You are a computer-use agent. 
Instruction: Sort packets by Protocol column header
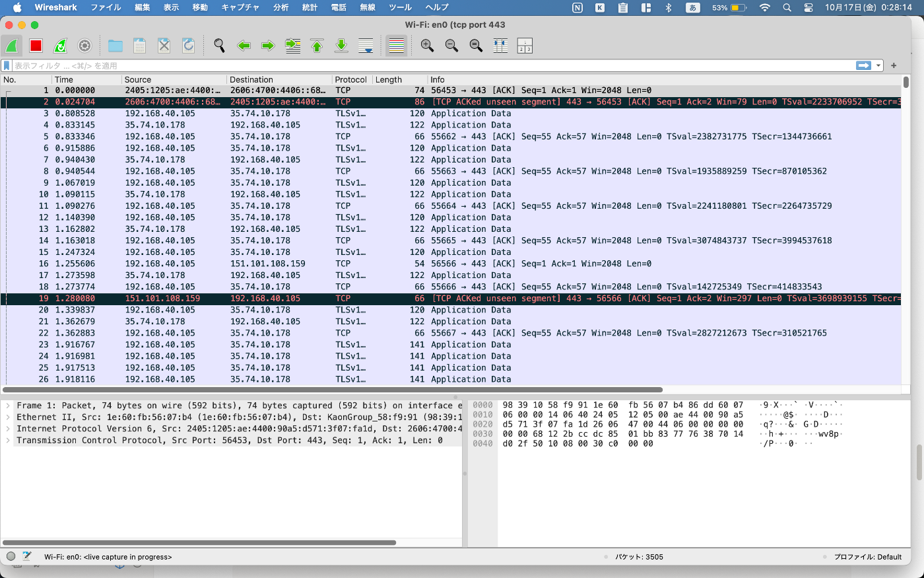click(350, 79)
